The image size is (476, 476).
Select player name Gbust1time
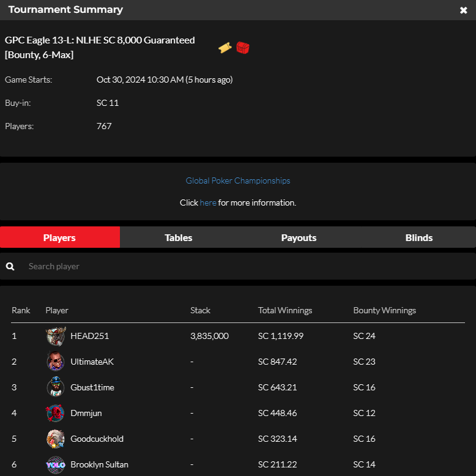[92, 387]
